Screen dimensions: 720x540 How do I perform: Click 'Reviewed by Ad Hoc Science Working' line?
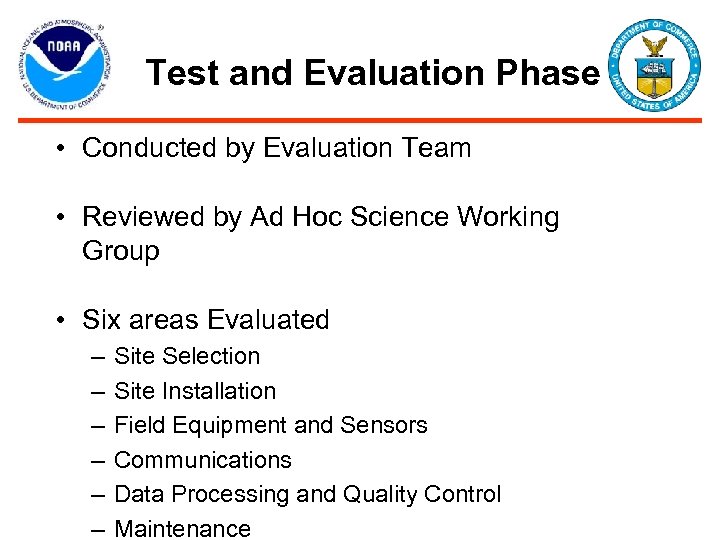click(x=320, y=217)
